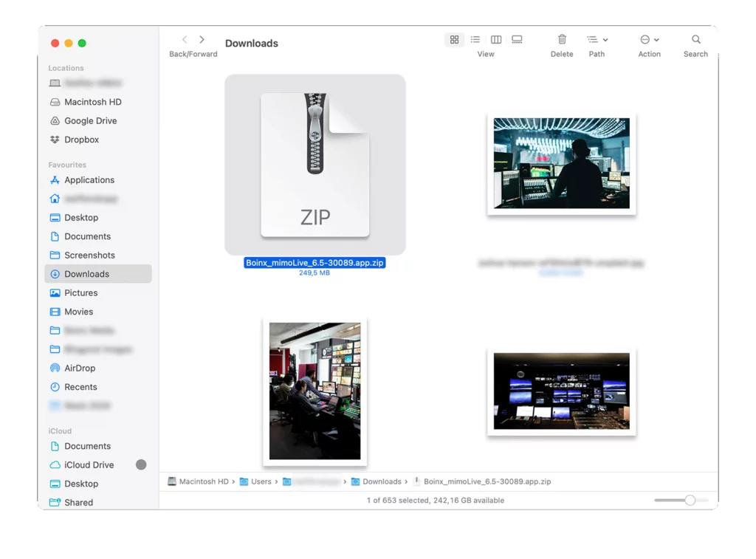Zoom the Finder window with green button
This screenshot has width=756, height=559.
pos(82,43)
